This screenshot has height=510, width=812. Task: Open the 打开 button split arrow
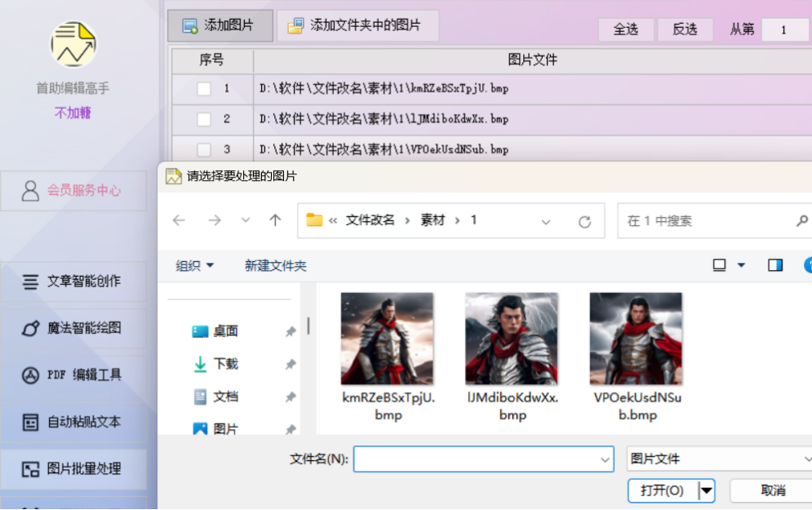pyautogui.click(x=706, y=490)
